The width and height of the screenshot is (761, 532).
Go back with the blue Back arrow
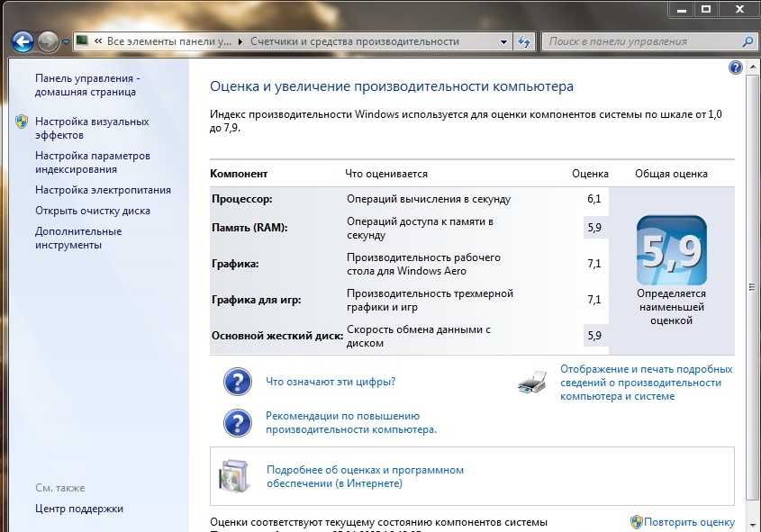23,41
